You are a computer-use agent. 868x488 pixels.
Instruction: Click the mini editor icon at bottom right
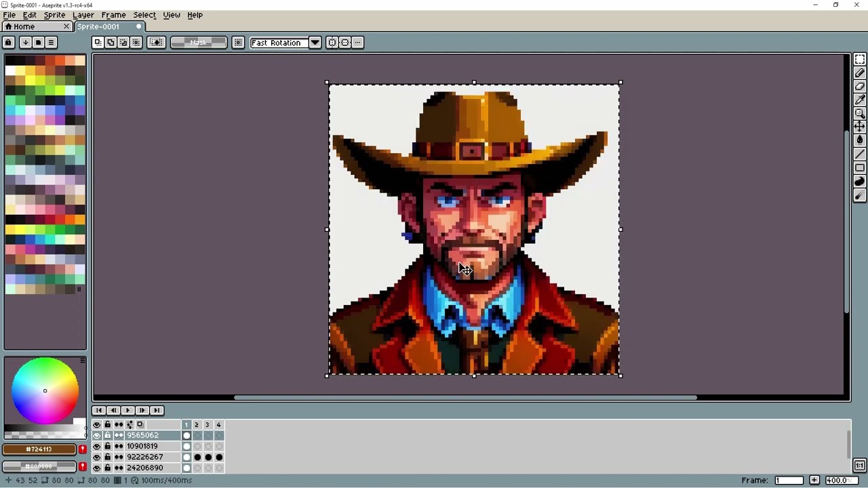pos(860,466)
